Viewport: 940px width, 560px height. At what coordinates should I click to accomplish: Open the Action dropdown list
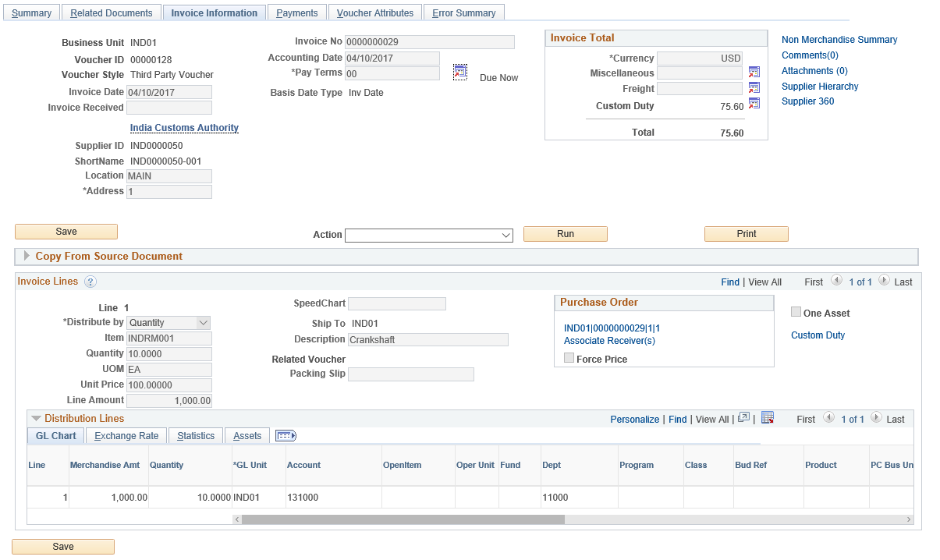coord(427,233)
